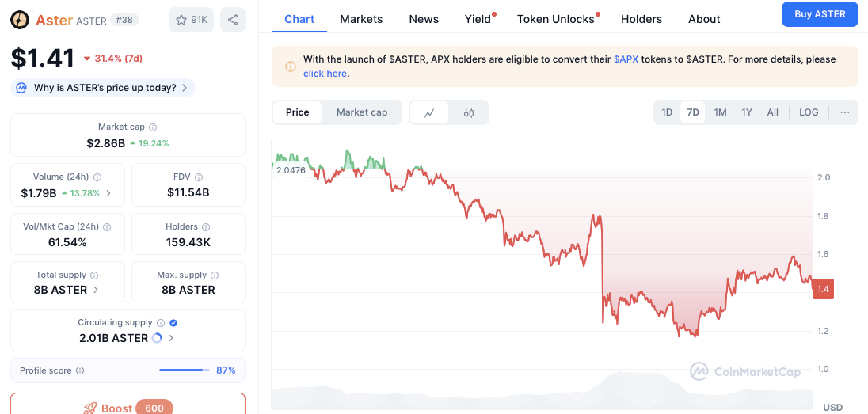Click the Market cap info icon
868x414 pixels.
[153, 127]
